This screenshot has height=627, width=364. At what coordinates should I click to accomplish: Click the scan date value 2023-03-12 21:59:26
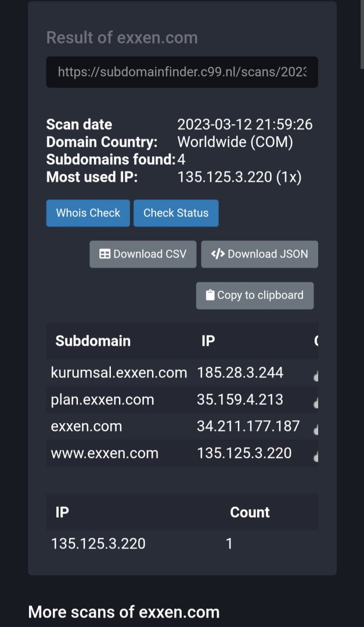click(x=245, y=124)
